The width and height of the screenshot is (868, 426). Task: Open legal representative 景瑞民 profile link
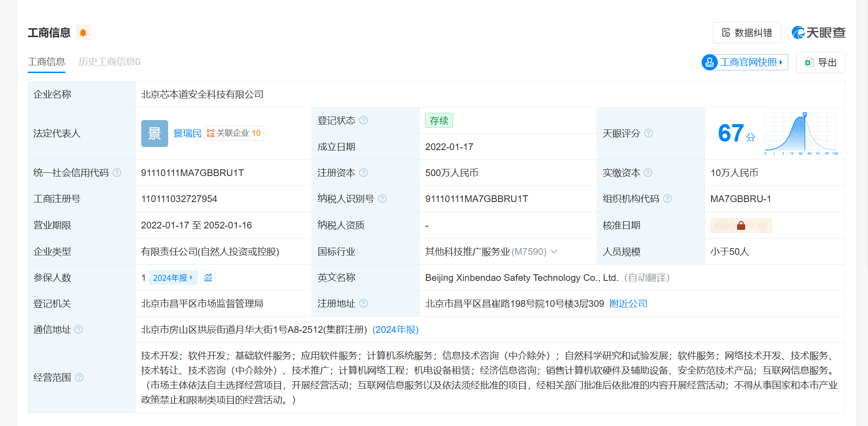pos(187,133)
